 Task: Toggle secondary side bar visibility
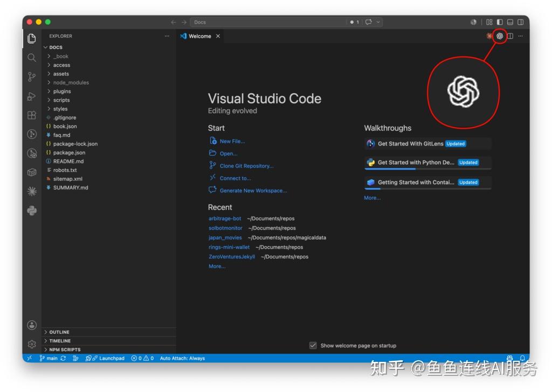[x=521, y=22]
